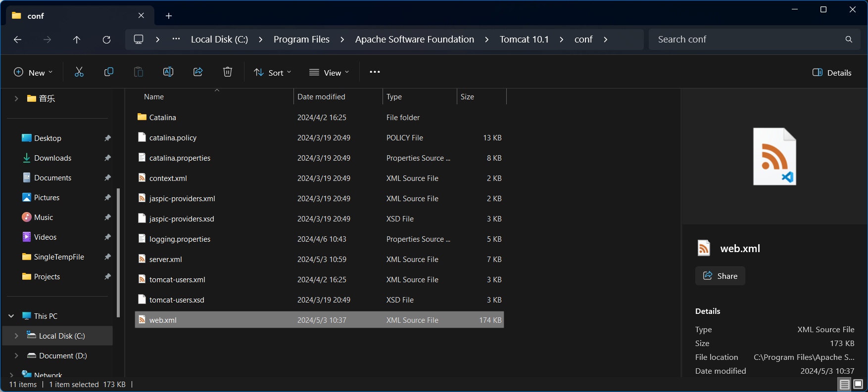Sort by Date modified column header
Screen dimensions: 868x392
coord(338,97)
